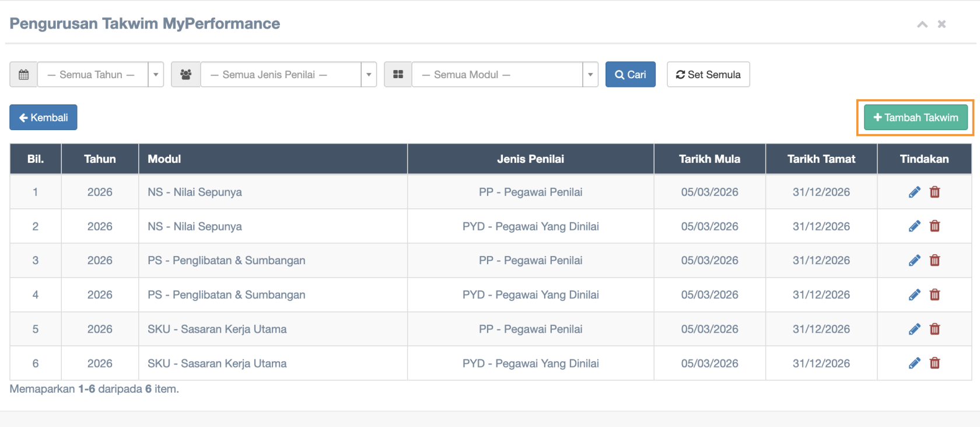The image size is (980, 427).
Task: Click the users group icon beside Jenis Penilai
Action: click(185, 75)
